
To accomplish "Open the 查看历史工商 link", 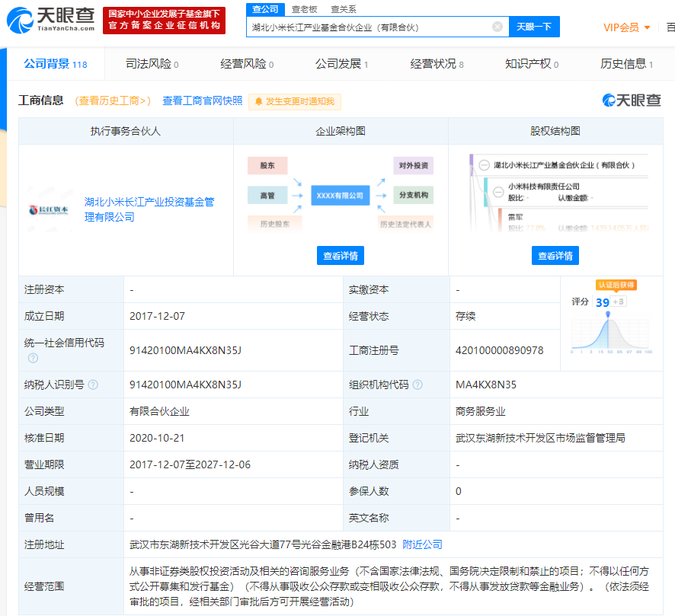I will click(x=113, y=101).
